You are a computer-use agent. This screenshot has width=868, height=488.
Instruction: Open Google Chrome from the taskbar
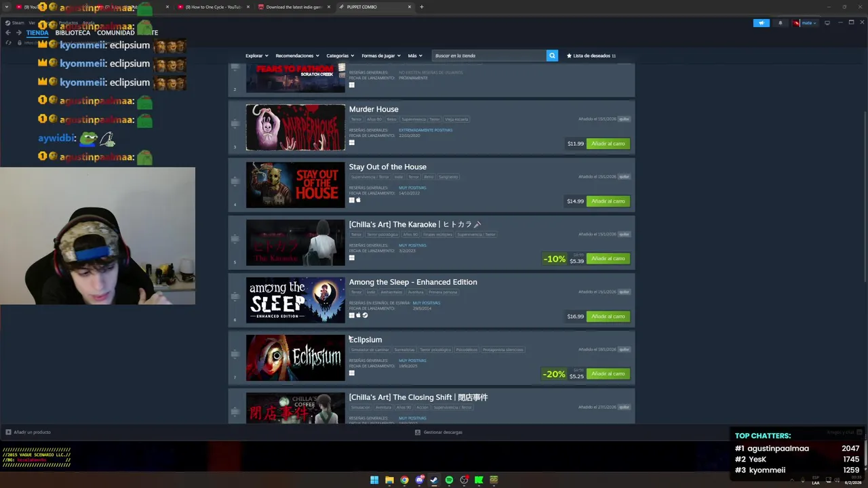[x=404, y=480]
